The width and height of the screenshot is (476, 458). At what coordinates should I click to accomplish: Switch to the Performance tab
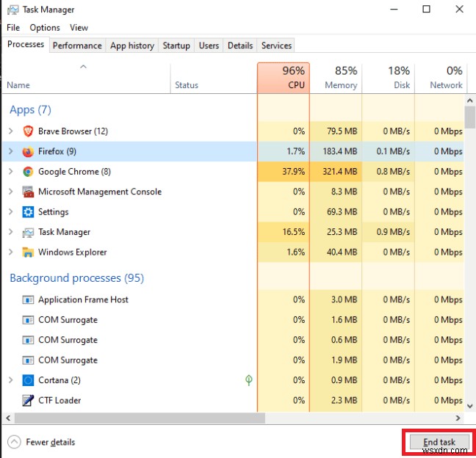77,46
